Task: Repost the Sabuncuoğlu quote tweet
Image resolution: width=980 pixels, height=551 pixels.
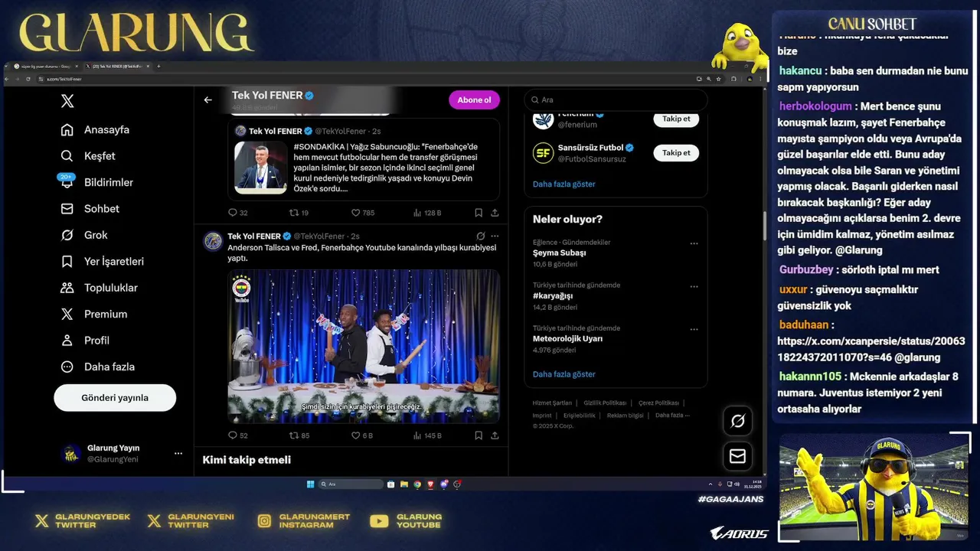Action: [298, 213]
